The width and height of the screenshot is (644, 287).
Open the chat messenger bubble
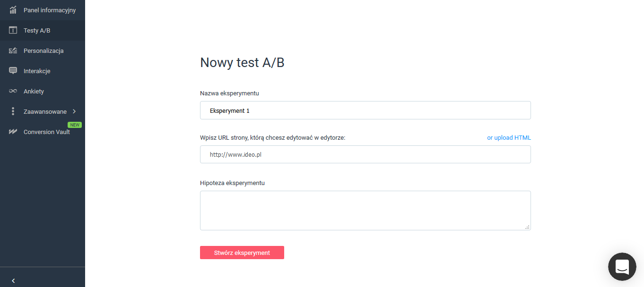(x=622, y=267)
